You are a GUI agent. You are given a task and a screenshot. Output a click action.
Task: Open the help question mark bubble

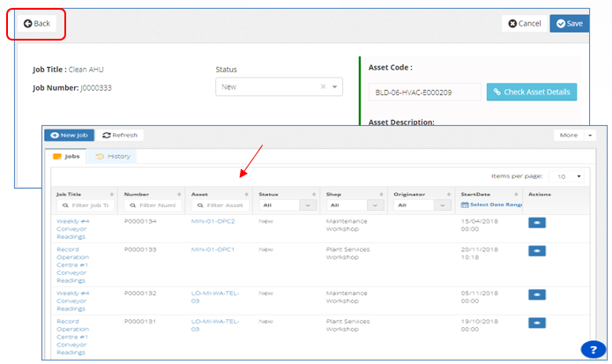pyautogui.click(x=593, y=349)
